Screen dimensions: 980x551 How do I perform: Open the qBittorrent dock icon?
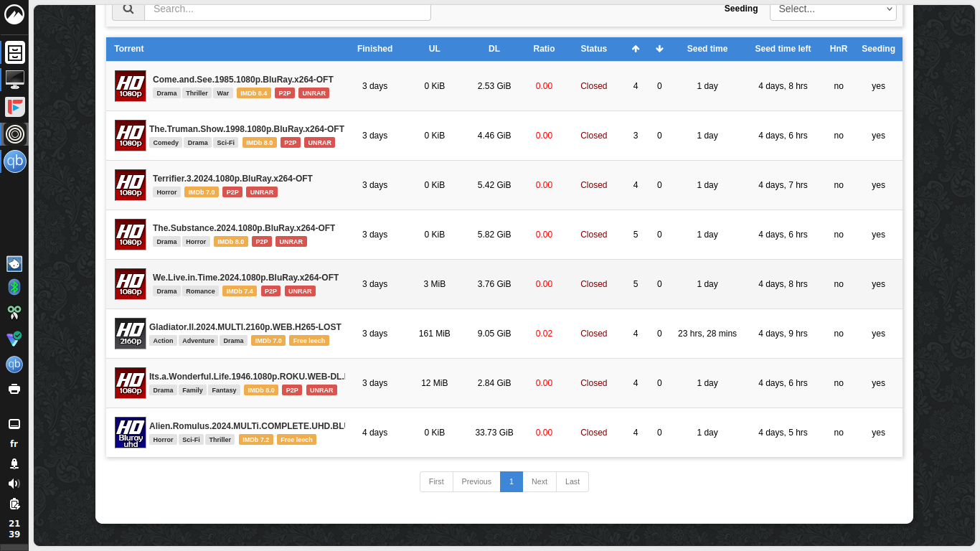click(14, 161)
